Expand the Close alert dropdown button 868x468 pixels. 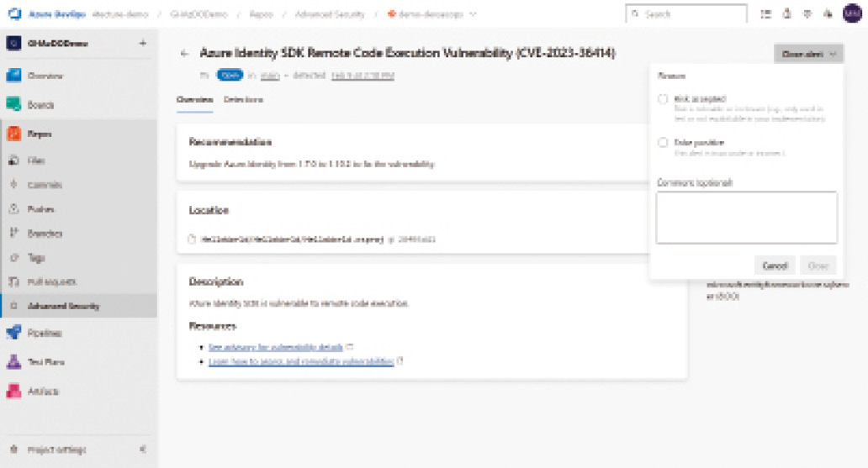click(x=808, y=54)
